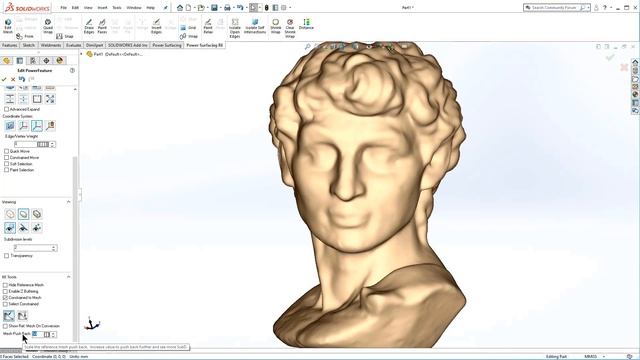
Task: Select the highlighted third Coordinate System icon
Action: 37,126
